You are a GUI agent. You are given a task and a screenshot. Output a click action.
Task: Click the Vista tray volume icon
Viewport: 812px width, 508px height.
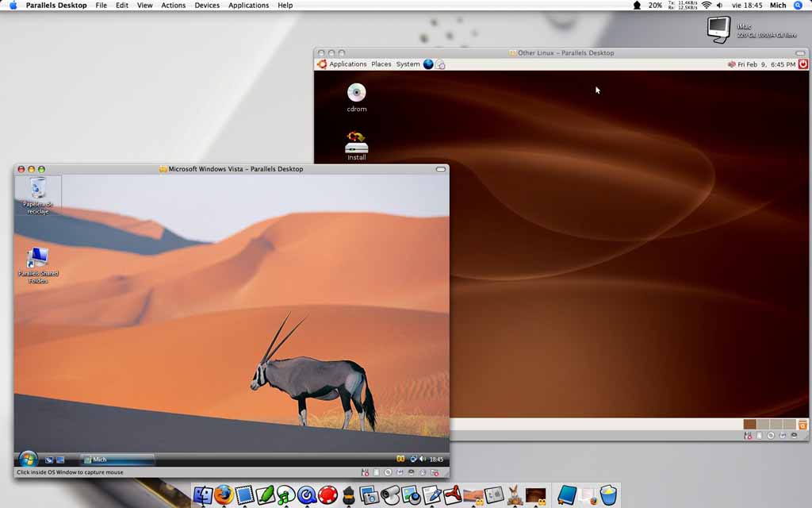point(423,459)
